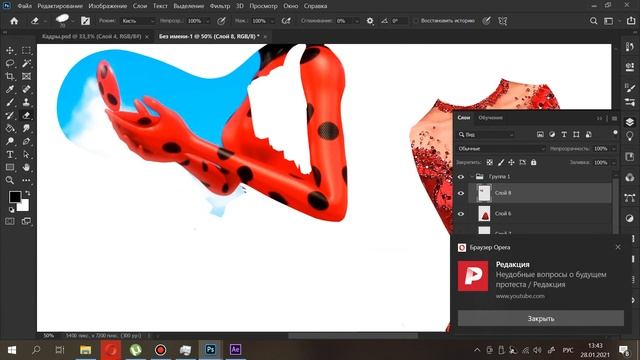Click the foreground black color swatch
The image size is (640, 360).
pyautogui.click(x=15, y=197)
